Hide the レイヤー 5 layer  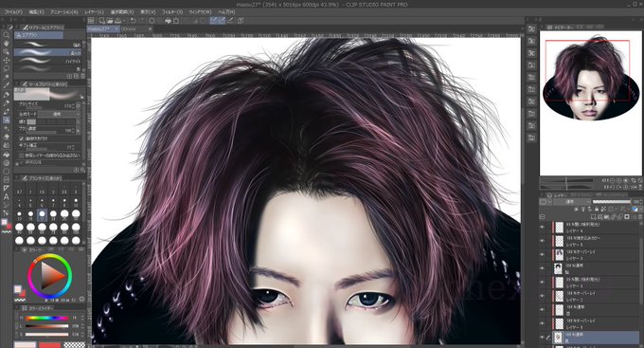(542, 241)
